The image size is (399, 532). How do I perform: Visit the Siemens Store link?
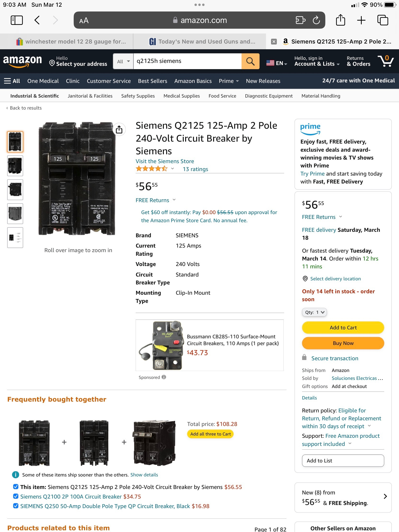[x=165, y=161]
